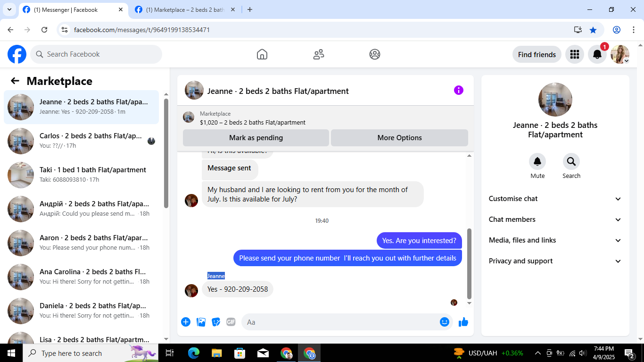Image resolution: width=644 pixels, height=362 pixels.
Task: Open the Ana Carolina conversation
Action: coord(82,277)
